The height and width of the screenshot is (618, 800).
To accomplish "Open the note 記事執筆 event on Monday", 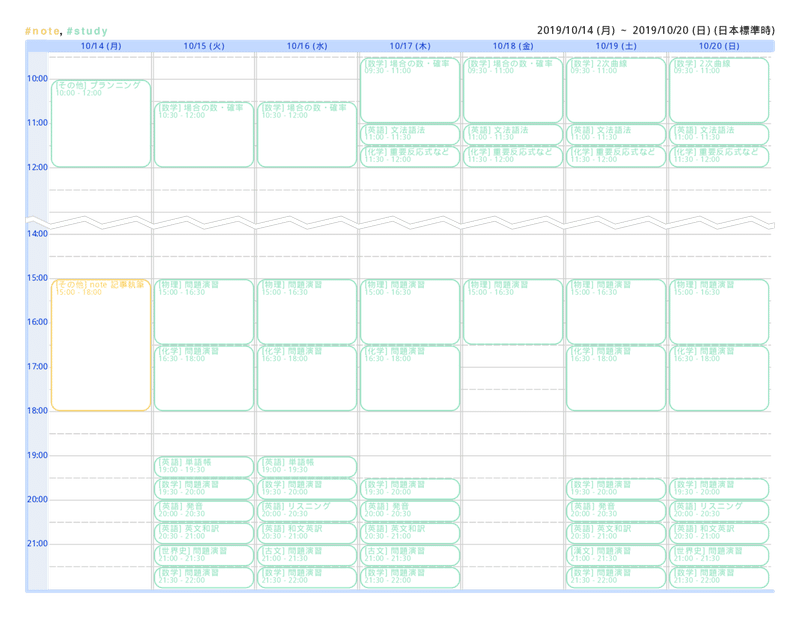I will tap(101, 345).
